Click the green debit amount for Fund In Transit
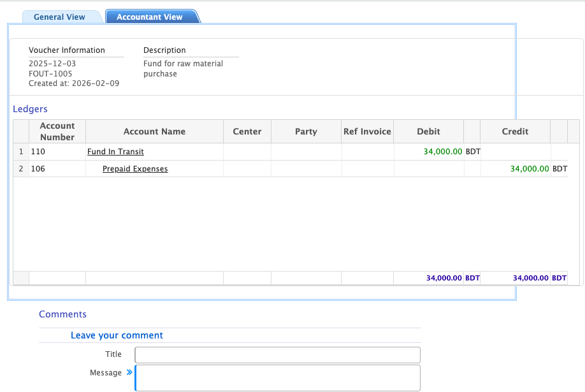The height and width of the screenshot is (392, 585). (x=443, y=152)
